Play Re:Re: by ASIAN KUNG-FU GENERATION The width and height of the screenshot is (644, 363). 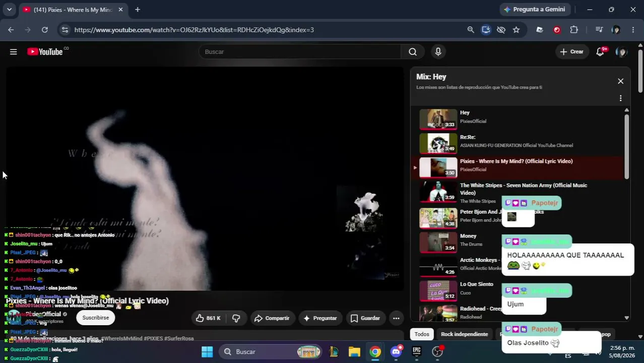[x=438, y=144]
